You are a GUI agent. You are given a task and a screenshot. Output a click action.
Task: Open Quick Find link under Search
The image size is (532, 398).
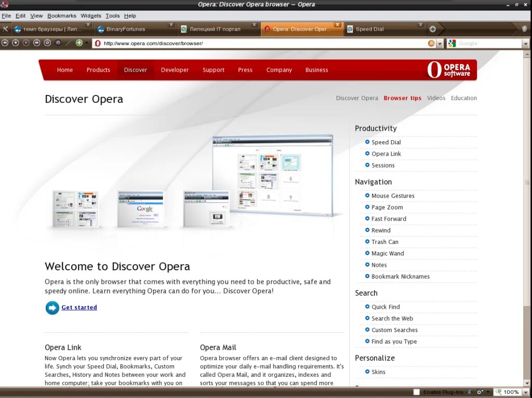point(385,307)
